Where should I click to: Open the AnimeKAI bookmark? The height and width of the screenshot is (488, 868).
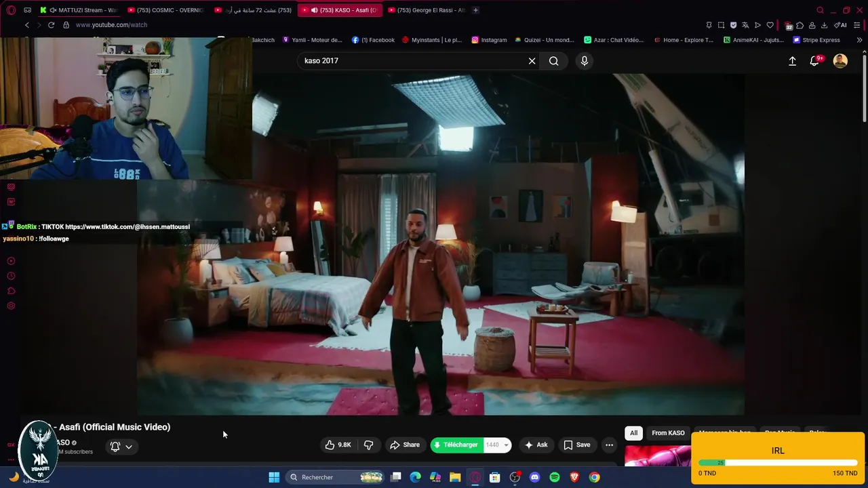click(753, 40)
